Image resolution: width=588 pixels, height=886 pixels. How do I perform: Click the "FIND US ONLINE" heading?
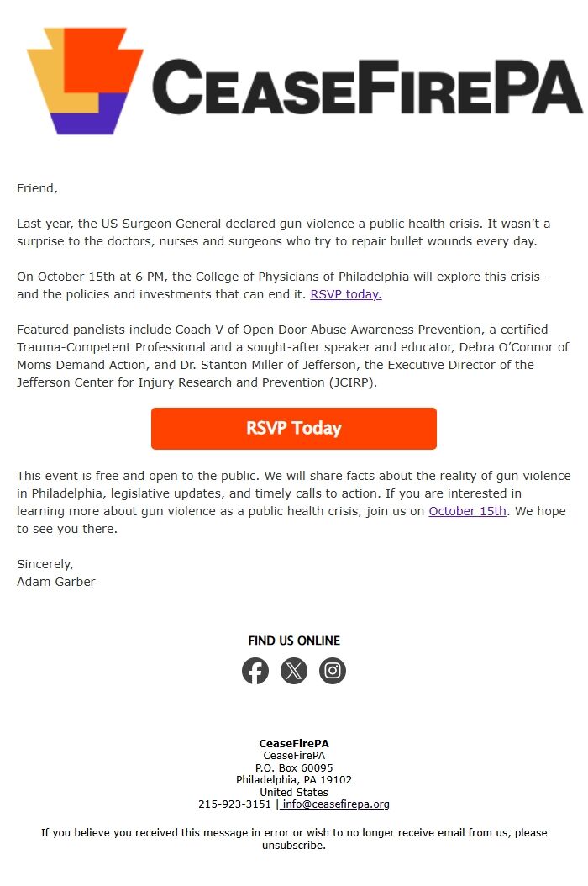[x=294, y=641]
